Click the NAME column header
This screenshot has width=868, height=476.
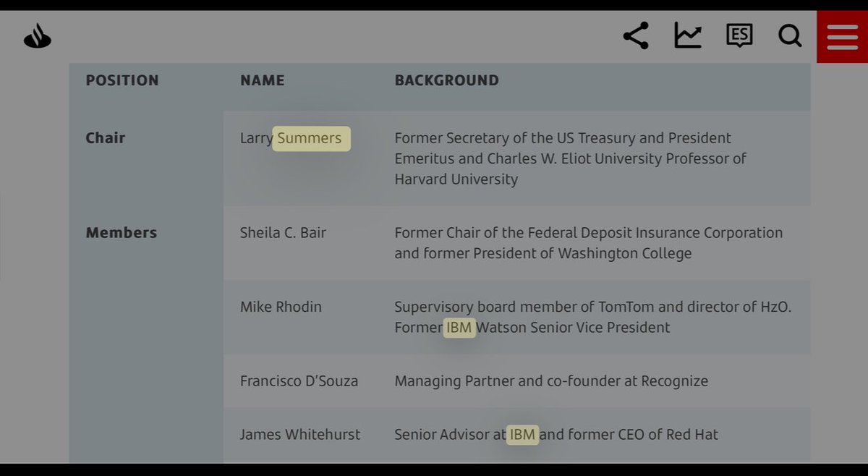pos(262,80)
